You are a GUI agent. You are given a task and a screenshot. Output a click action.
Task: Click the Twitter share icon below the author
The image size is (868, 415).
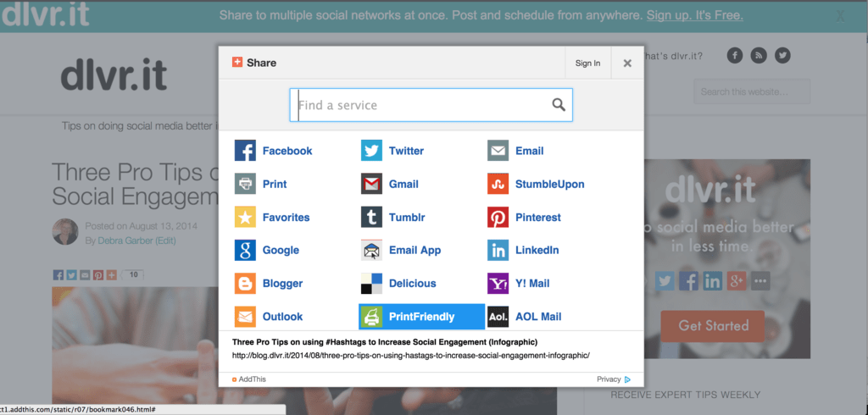coord(71,275)
